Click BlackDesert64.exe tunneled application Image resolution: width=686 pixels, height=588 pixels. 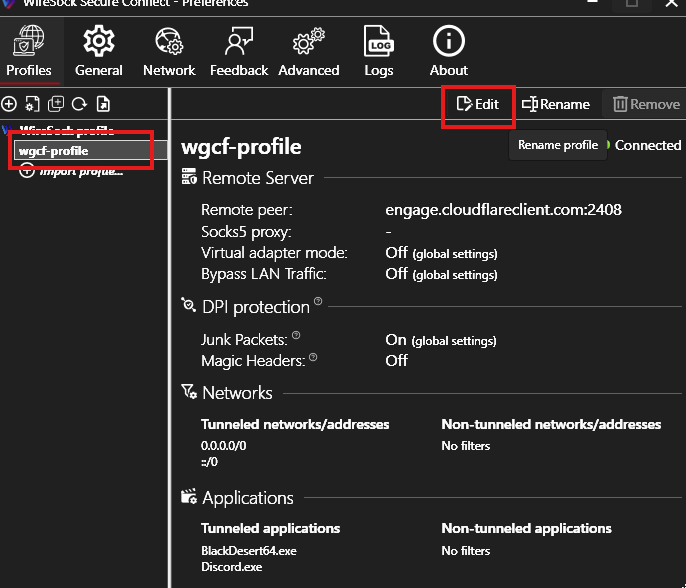pyautogui.click(x=249, y=551)
